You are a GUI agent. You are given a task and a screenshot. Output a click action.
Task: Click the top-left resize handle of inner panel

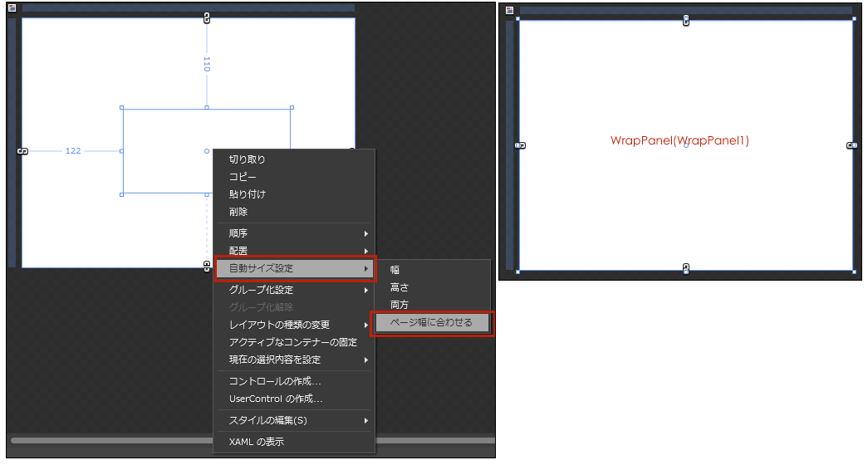(122, 108)
